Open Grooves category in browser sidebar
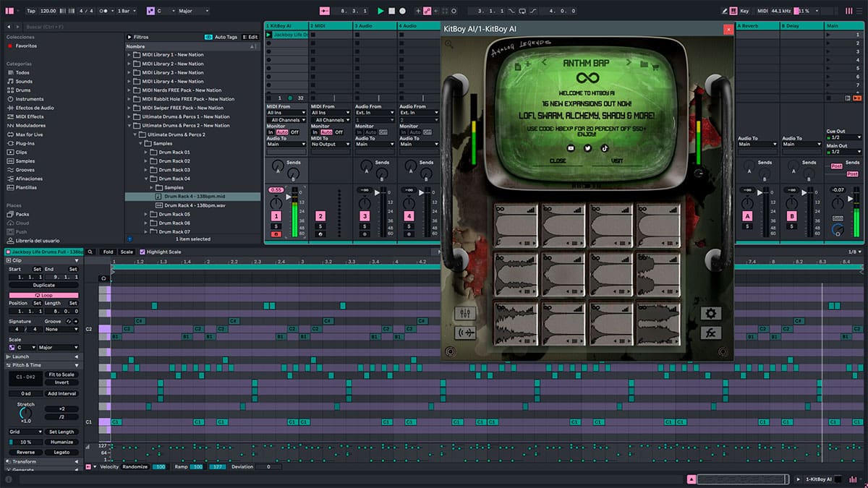The image size is (868, 488). tap(25, 170)
